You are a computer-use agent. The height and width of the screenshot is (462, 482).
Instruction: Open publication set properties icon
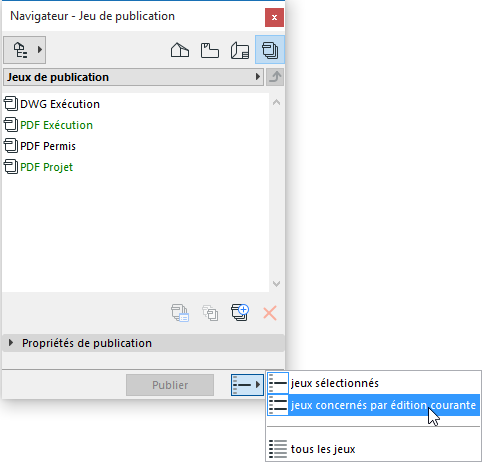point(180,313)
